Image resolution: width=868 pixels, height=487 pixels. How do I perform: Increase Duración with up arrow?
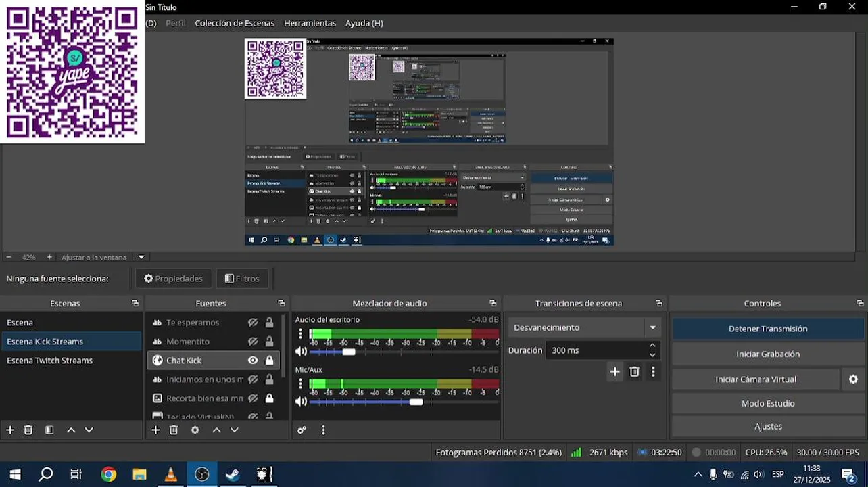[x=652, y=346]
